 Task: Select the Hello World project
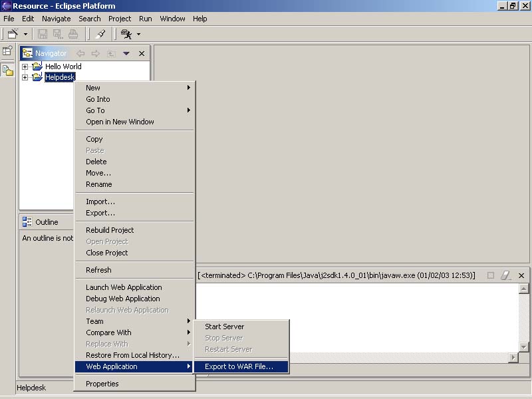(x=63, y=66)
